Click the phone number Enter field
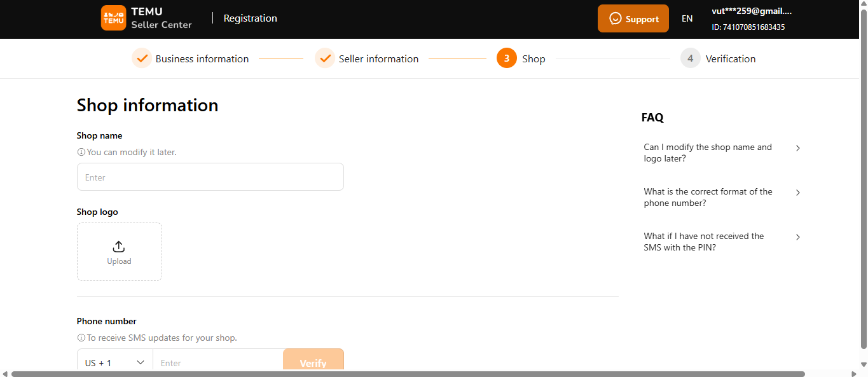This screenshot has width=868, height=377. (216, 362)
